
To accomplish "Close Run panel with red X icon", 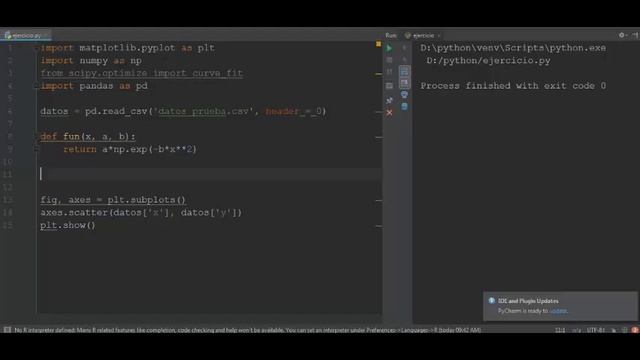I will (x=389, y=113).
